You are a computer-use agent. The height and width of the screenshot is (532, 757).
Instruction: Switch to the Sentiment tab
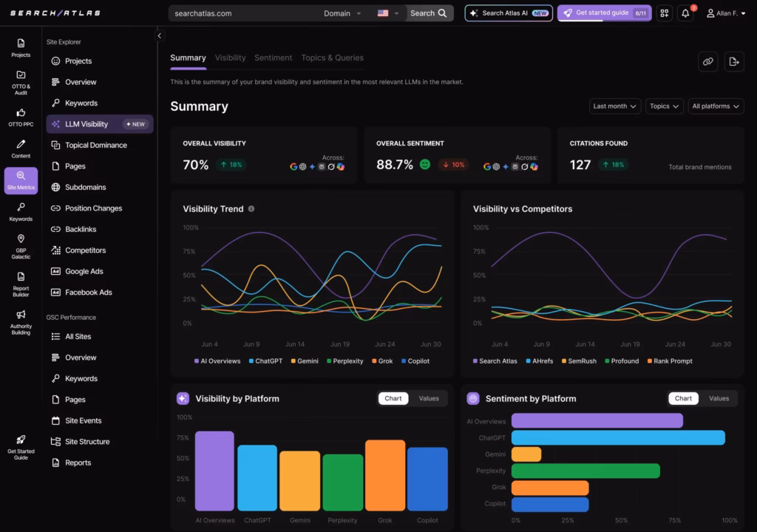click(274, 58)
